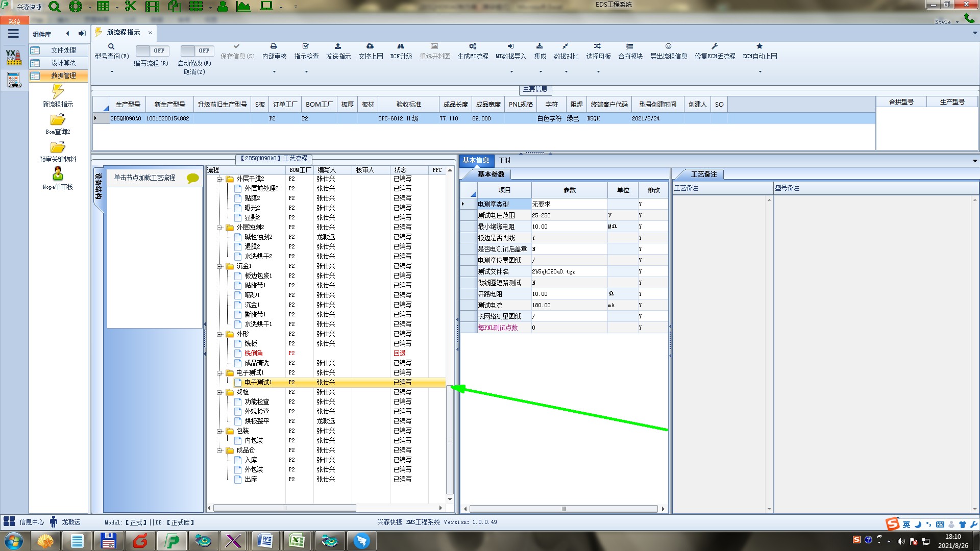Collapse the 外层蚀刻2 tree folder
This screenshot has width=980, height=551.
219,228
